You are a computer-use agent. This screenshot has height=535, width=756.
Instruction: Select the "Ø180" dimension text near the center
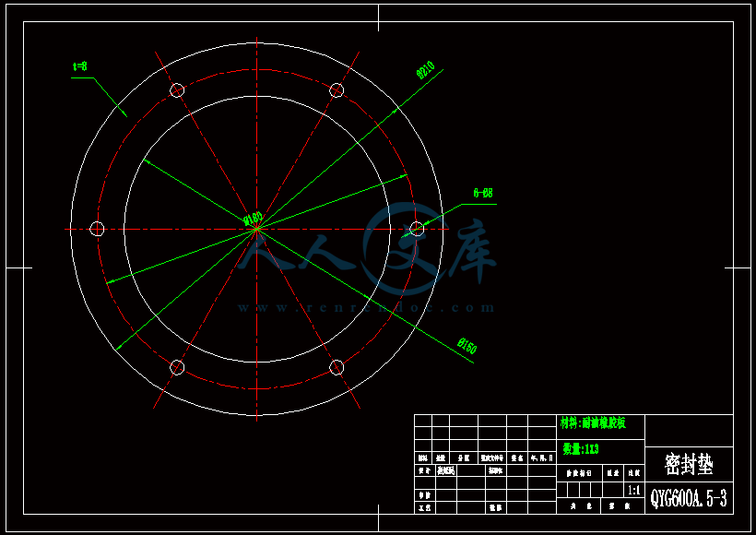254,219
